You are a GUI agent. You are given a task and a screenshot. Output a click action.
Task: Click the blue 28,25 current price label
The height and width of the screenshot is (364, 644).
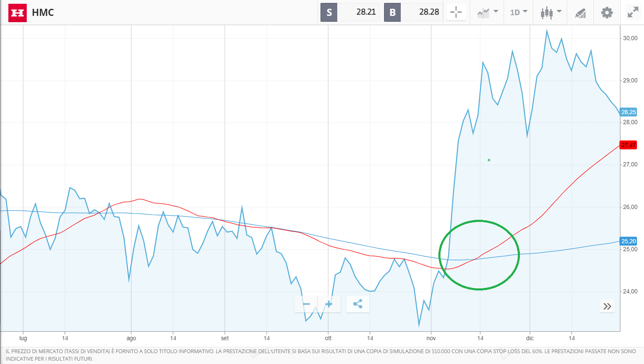[x=628, y=112]
